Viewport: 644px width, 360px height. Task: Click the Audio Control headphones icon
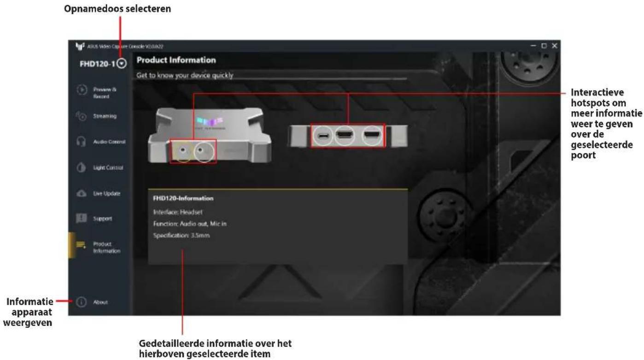[x=82, y=142]
